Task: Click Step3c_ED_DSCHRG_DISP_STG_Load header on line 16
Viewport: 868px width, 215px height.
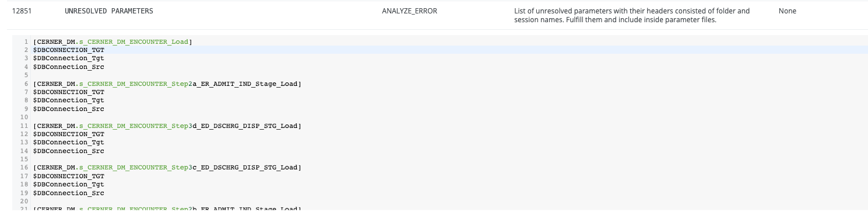Action: point(167,168)
